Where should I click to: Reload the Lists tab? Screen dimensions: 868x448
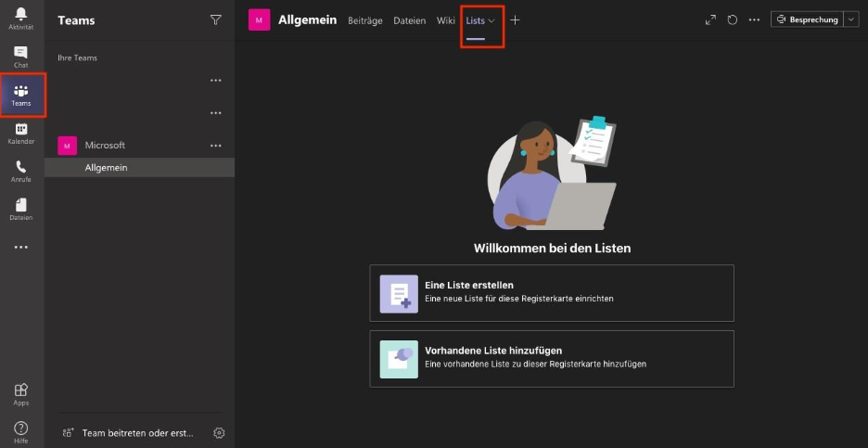[x=733, y=19]
